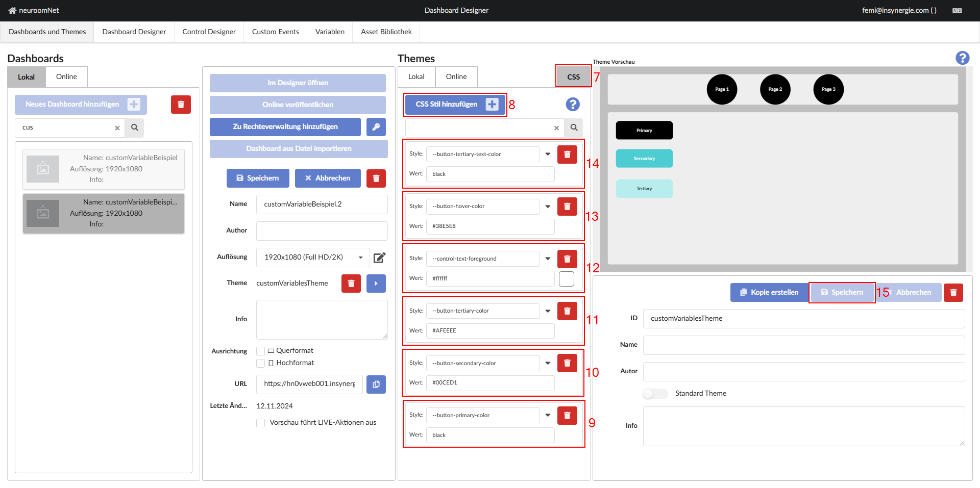Check the Hochformat orientation option
Screen dimensions: 980x488
261,363
